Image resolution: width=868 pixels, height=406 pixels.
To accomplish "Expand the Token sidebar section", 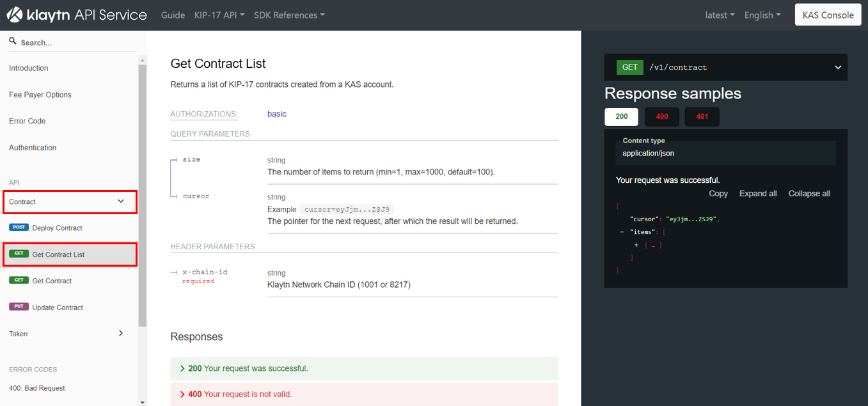I will point(68,334).
